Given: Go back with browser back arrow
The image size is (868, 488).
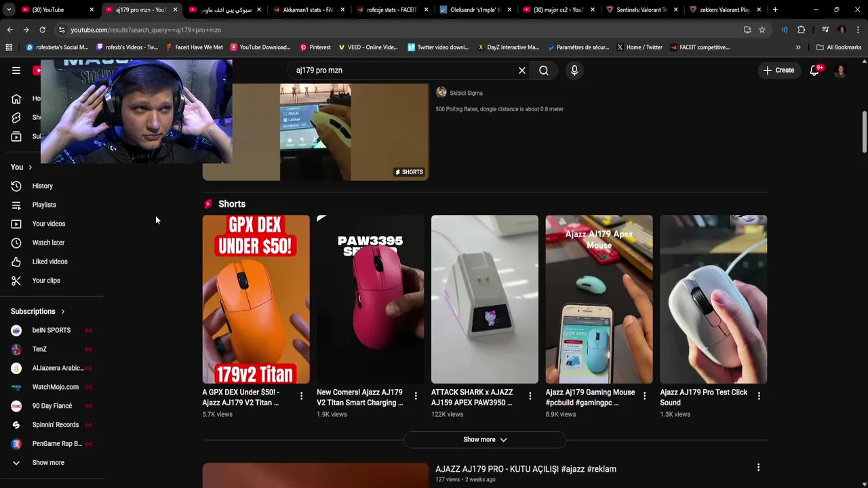Looking at the screenshot, I should click(x=9, y=30).
